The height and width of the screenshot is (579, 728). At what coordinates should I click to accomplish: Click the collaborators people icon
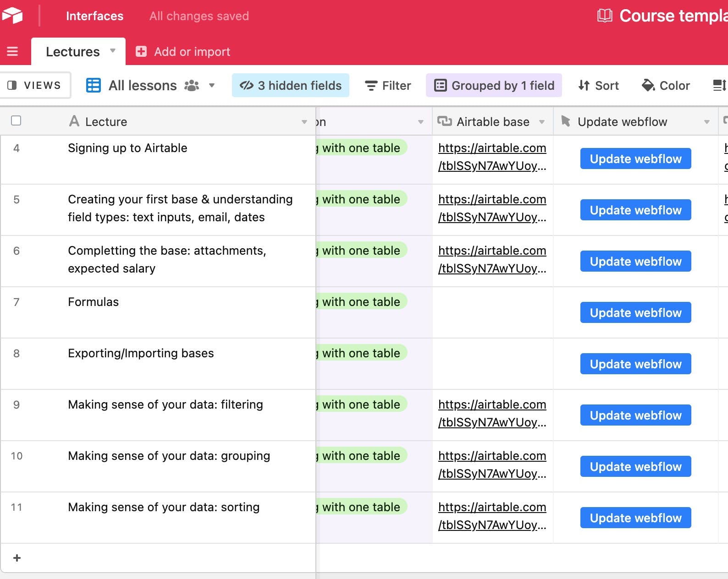(192, 85)
